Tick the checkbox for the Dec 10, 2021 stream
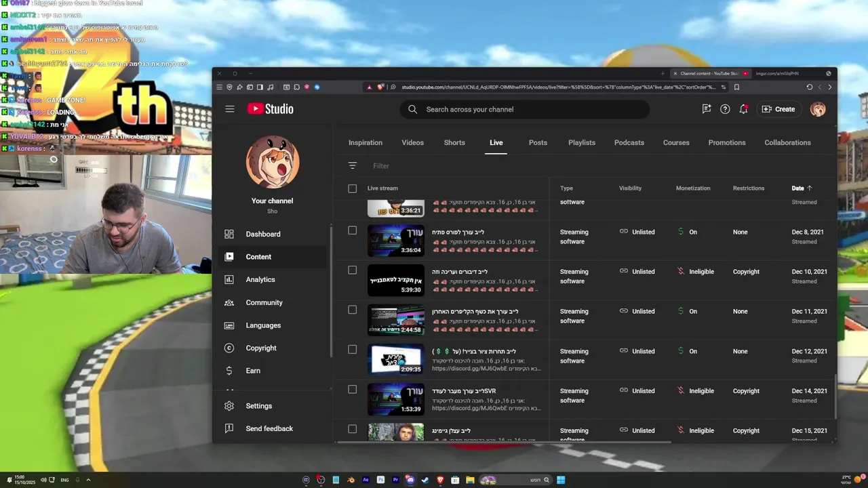This screenshot has width=868, height=488. click(352, 270)
